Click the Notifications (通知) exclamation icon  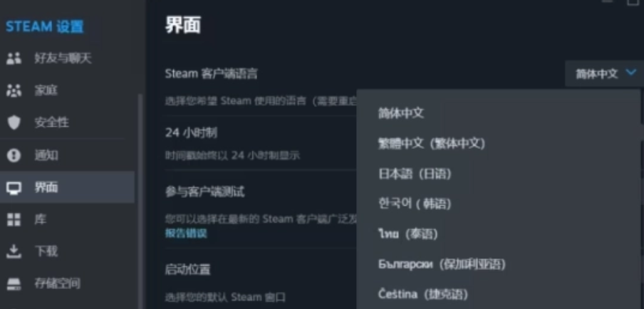(x=14, y=155)
